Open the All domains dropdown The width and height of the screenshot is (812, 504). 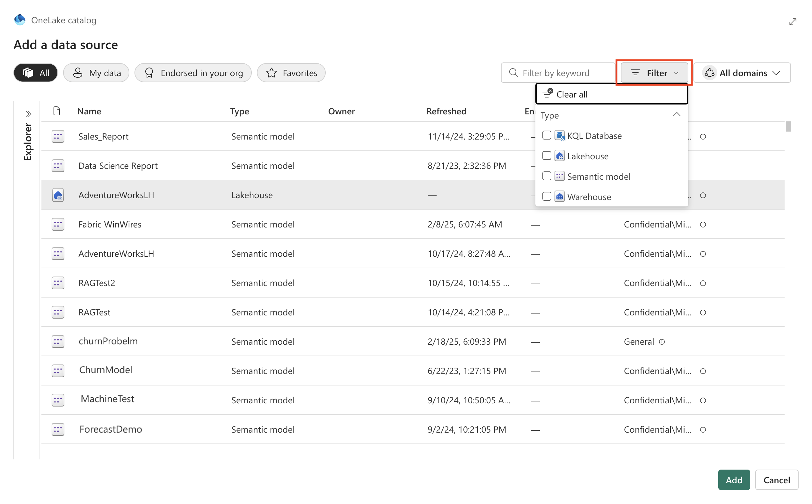pos(742,73)
